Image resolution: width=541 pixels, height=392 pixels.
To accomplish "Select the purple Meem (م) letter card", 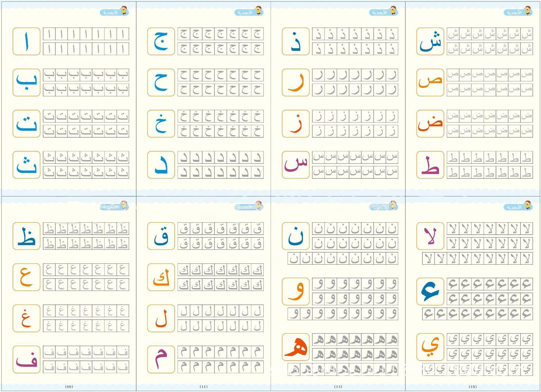I will click(161, 359).
